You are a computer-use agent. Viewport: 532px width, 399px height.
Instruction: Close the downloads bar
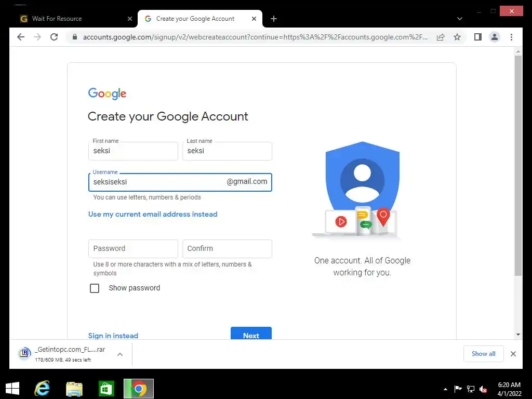click(x=513, y=354)
